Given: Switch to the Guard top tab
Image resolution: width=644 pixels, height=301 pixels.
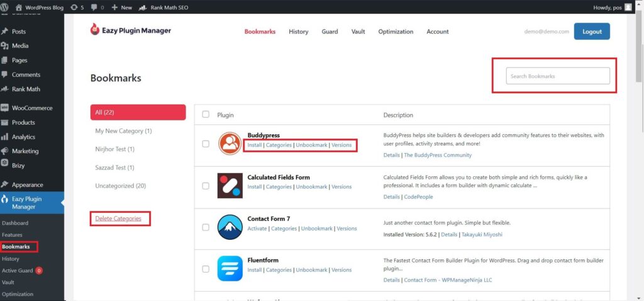Looking at the screenshot, I should [330, 31].
